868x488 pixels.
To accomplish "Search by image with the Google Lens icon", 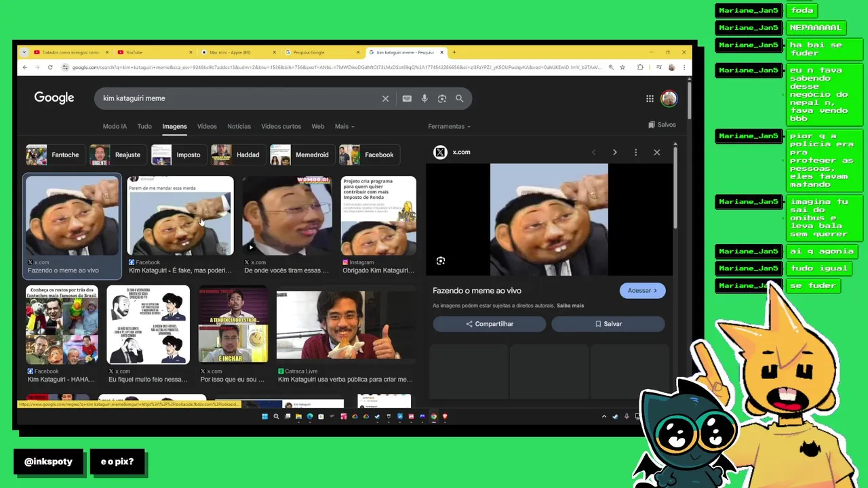I will tap(442, 98).
